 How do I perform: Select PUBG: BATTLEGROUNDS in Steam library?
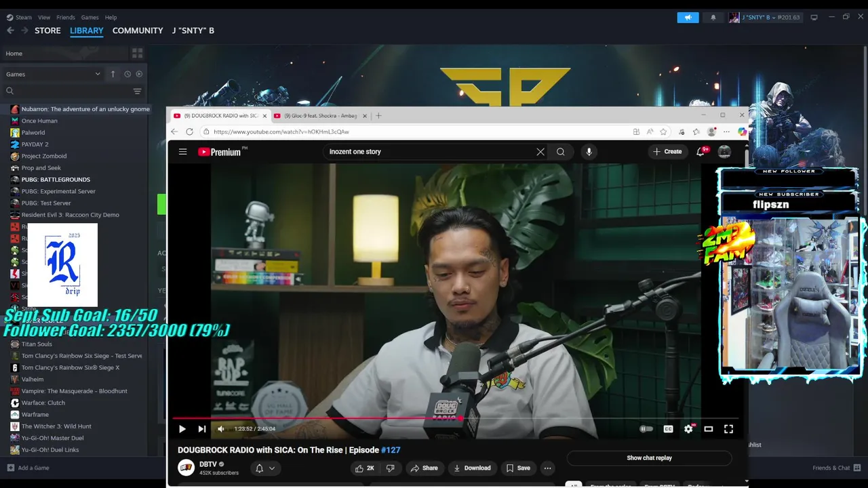[x=55, y=180]
